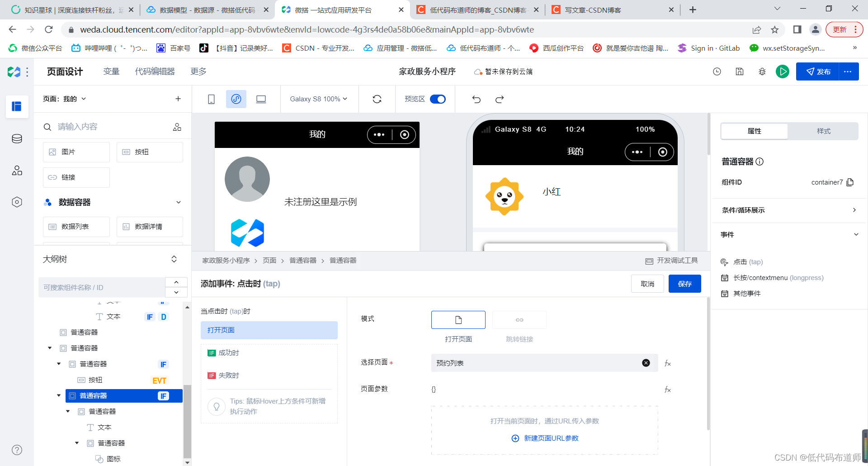Screen dimensions: 868x466
Task: Open the data source sidebar icon
Action: 17,138
